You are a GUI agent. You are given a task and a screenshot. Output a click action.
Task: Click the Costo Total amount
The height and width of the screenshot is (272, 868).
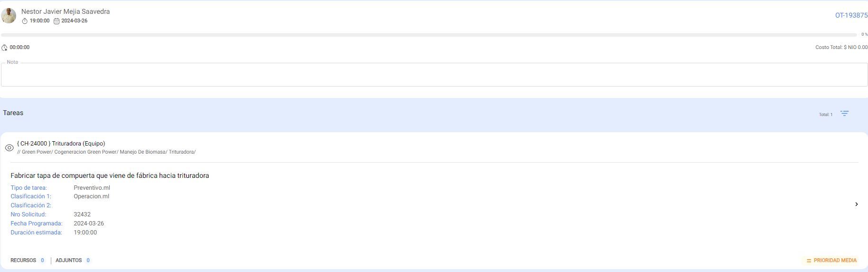(x=841, y=48)
